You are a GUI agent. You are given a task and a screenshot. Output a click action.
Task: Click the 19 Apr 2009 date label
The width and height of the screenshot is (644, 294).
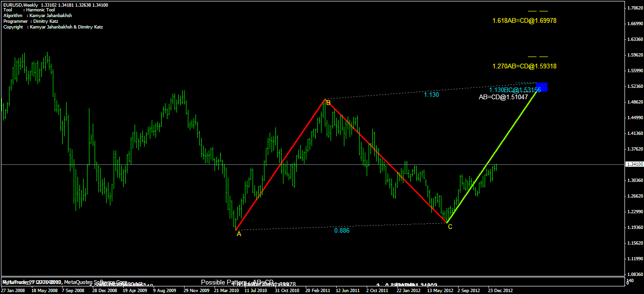[135, 290]
